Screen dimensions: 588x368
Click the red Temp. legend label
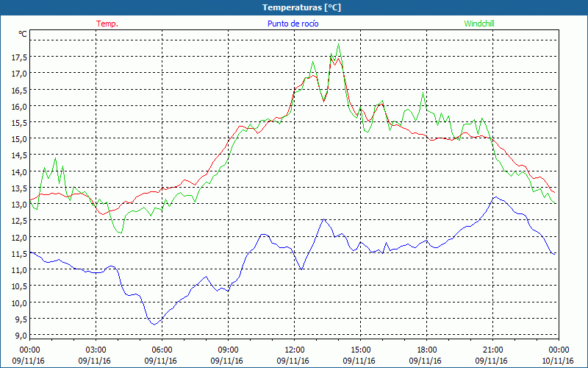tap(107, 24)
